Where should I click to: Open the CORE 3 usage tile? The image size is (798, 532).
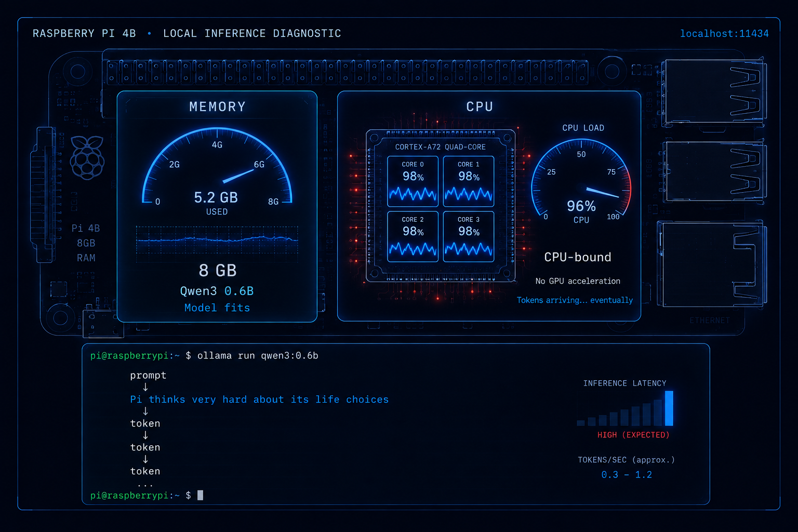click(x=469, y=236)
